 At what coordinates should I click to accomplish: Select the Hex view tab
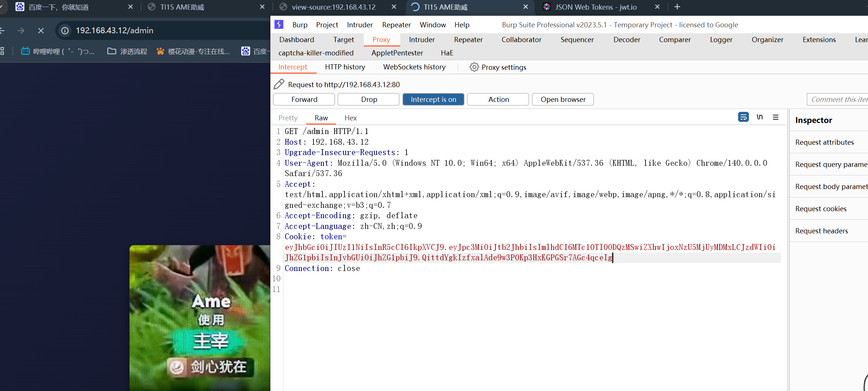pyautogui.click(x=350, y=118)
